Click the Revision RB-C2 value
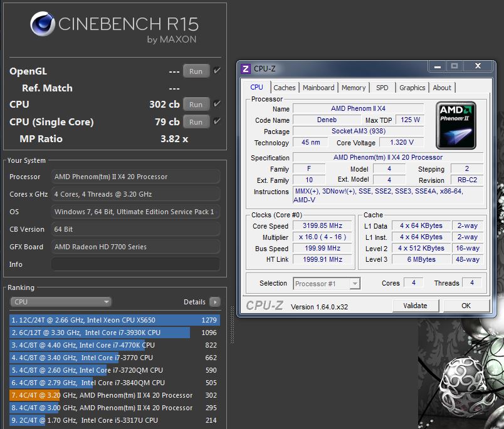Image resolution: width=504 pixels, height=429 pixels. (x=467, y=180)
